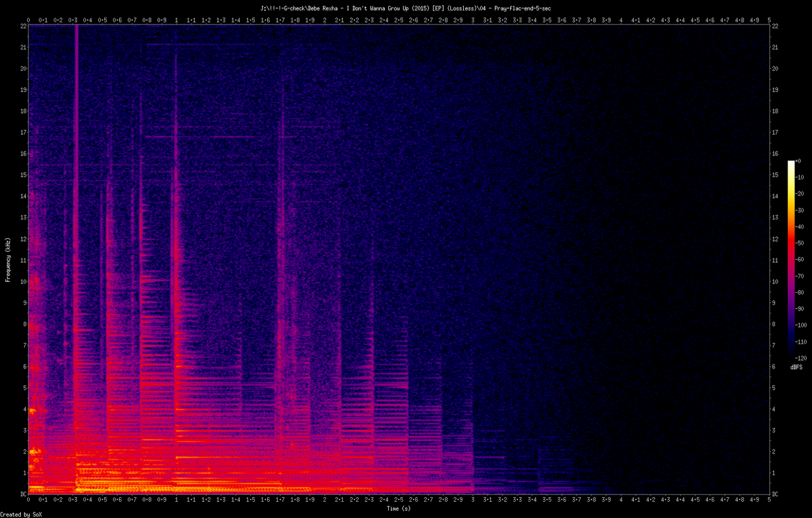Click the "-10" value on the dBFS scale
This screenshot has width=812, height=518.
799,177
